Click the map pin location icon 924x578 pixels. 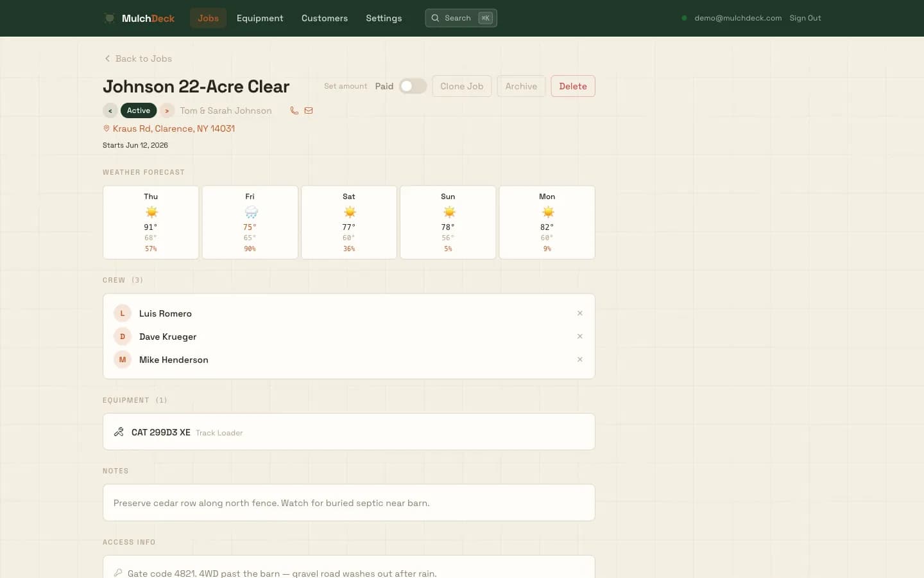(107, 128)
